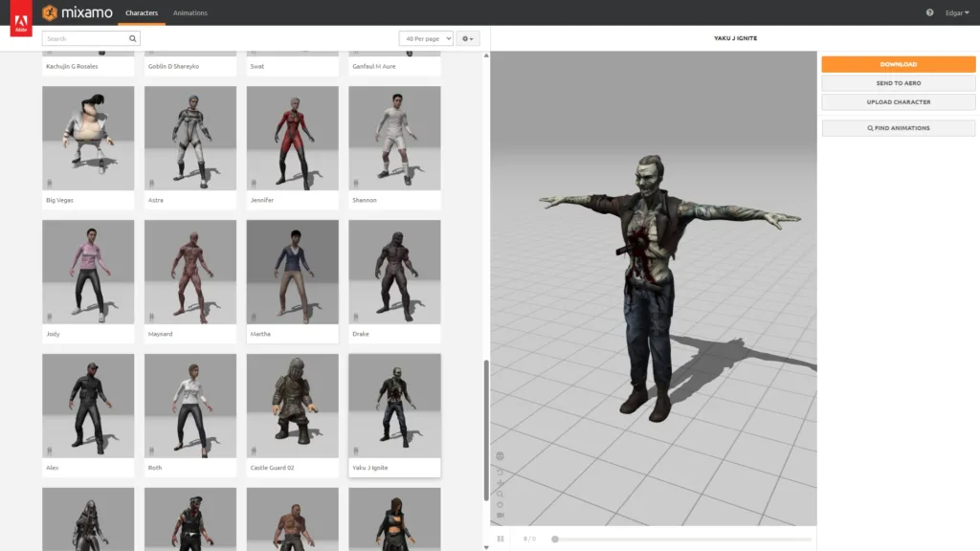The width and height of the screenshot is (980, 551).
Task: Click the magnifier icon in the search box
Action: click(132, 38)
